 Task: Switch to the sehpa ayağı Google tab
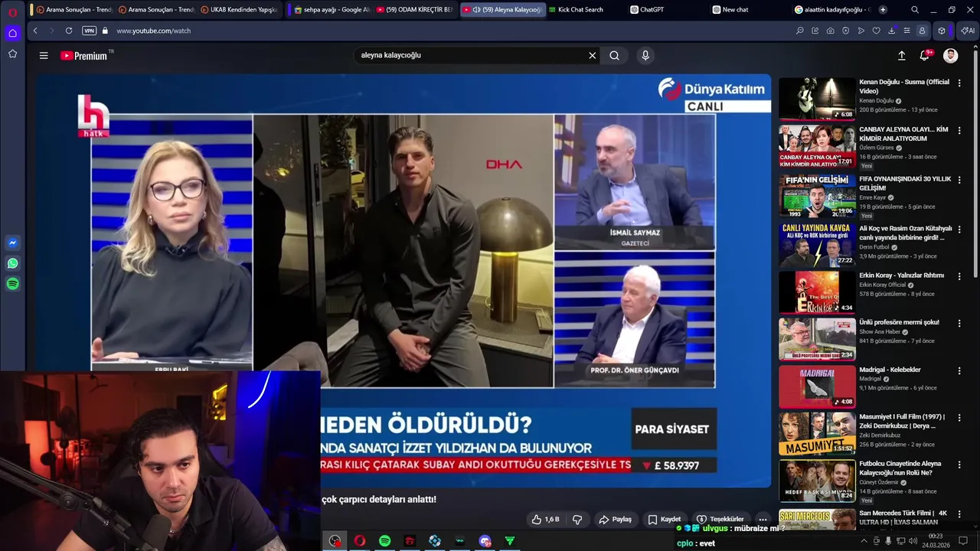[332, 10]
